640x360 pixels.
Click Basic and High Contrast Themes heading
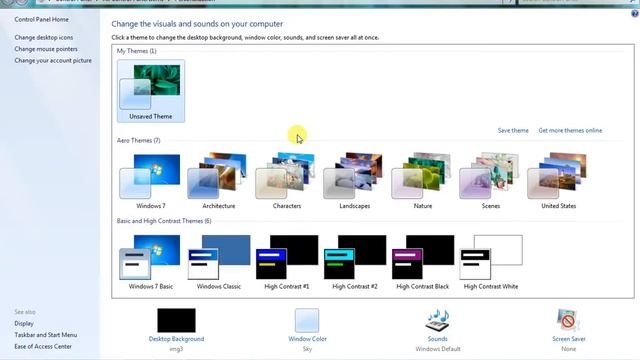coord(164,221)
